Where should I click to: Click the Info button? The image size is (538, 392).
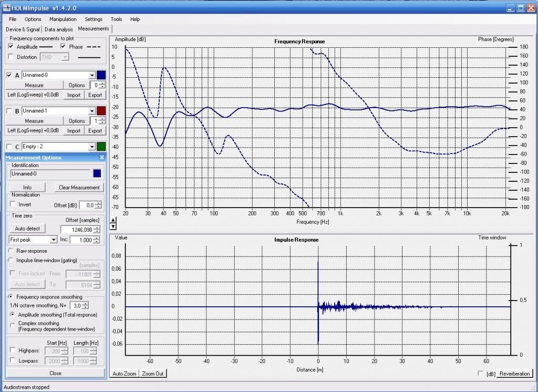[27, 188]
